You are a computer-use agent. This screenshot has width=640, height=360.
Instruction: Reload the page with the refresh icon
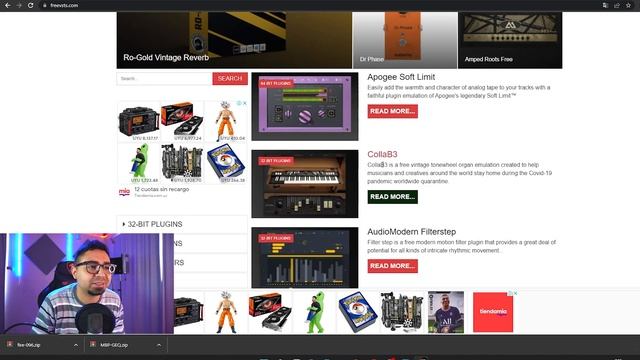pos(31,5)
